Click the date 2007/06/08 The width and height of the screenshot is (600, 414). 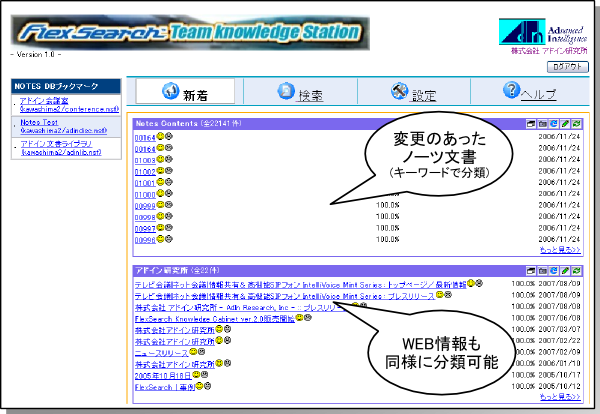(559, 318)
